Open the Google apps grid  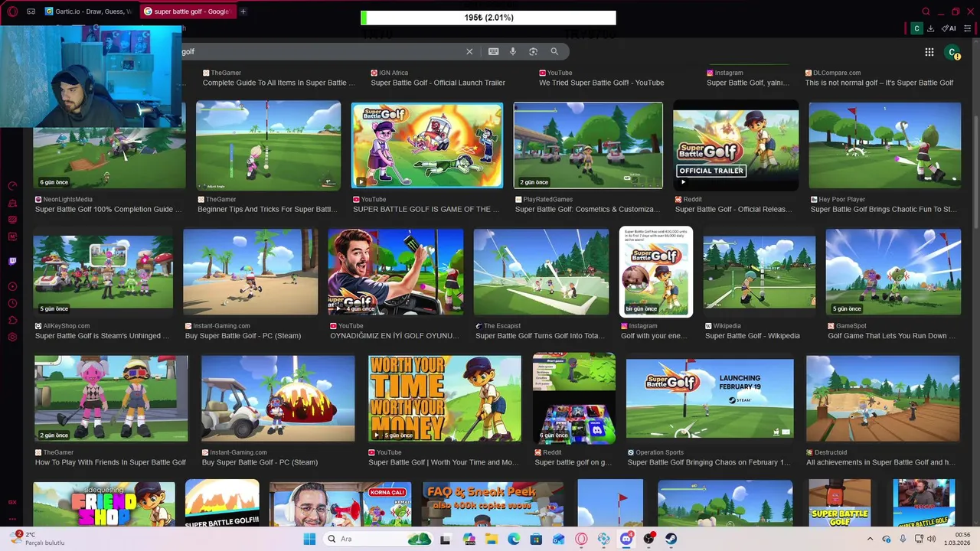point(929,52)
